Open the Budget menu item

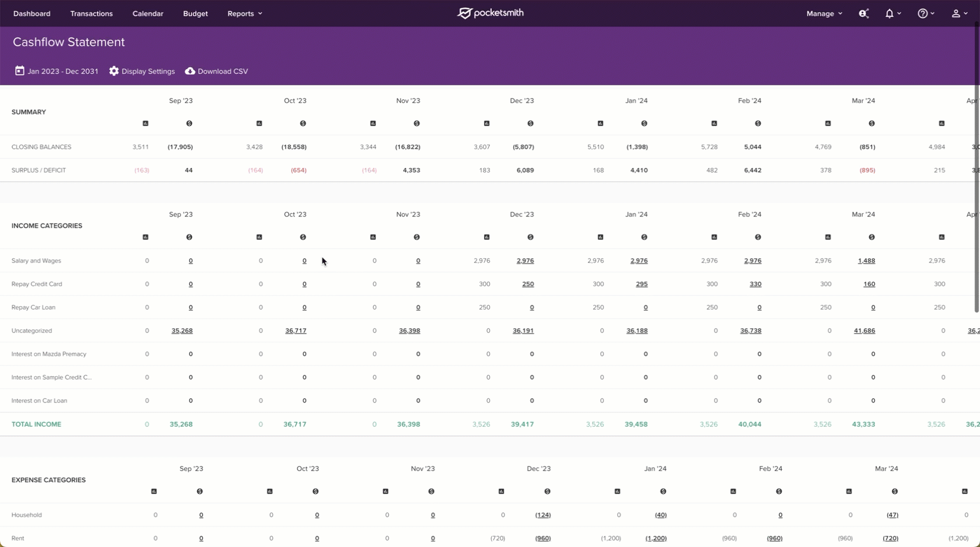(195, 13)
